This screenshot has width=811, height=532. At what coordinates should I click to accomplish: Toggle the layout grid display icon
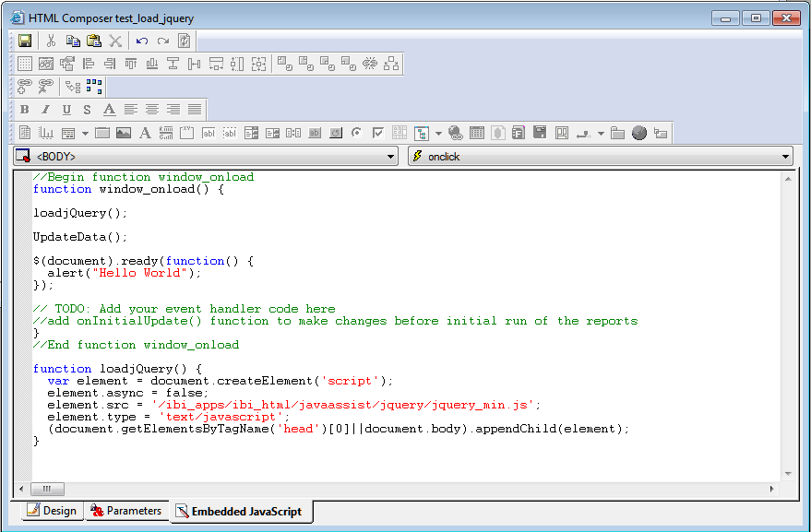24,64
